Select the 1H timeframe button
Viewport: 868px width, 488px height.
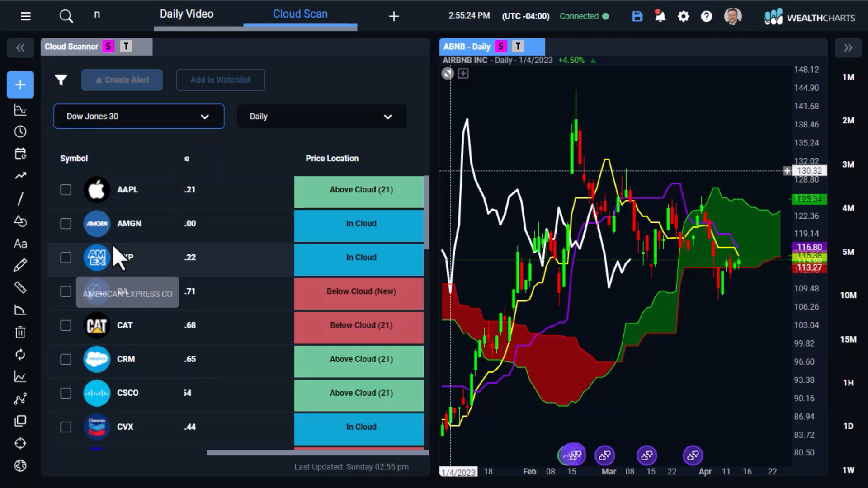point(848,383)
